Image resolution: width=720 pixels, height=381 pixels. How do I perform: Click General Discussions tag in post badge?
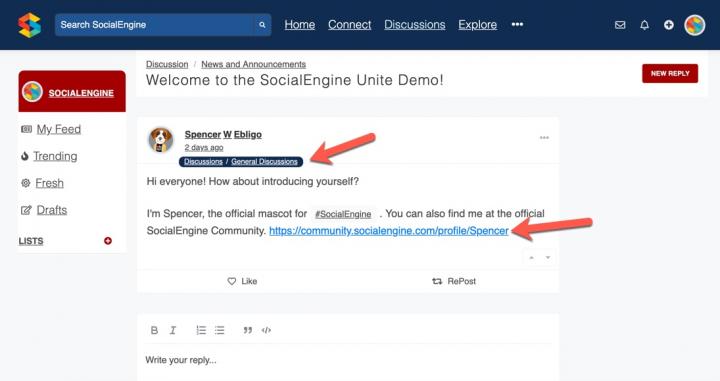264,162
